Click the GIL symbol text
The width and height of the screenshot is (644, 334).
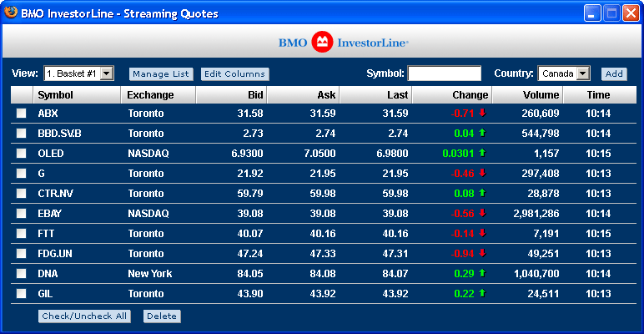click(x=45, y=294)
